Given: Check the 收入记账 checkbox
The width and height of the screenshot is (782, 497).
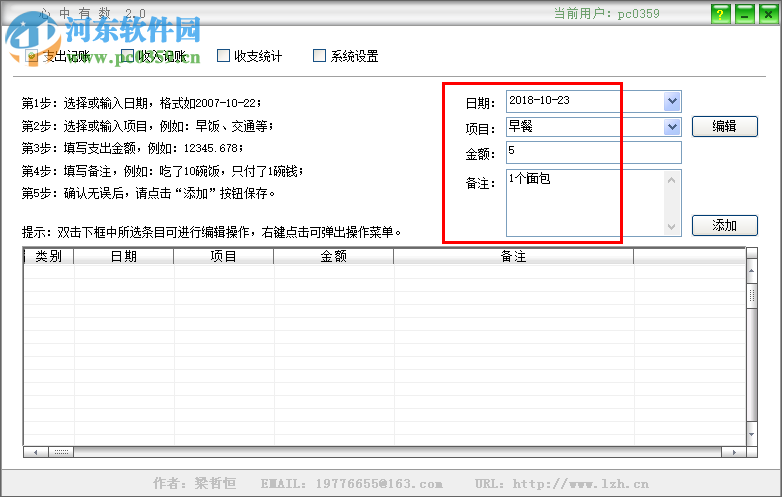Looking at the screenshot, I should (128, 56).
